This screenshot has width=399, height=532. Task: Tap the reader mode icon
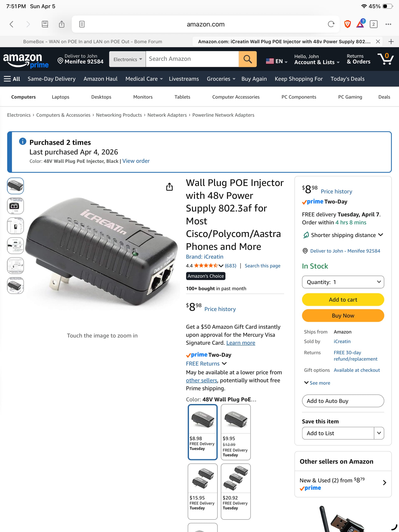click(82, 24)
